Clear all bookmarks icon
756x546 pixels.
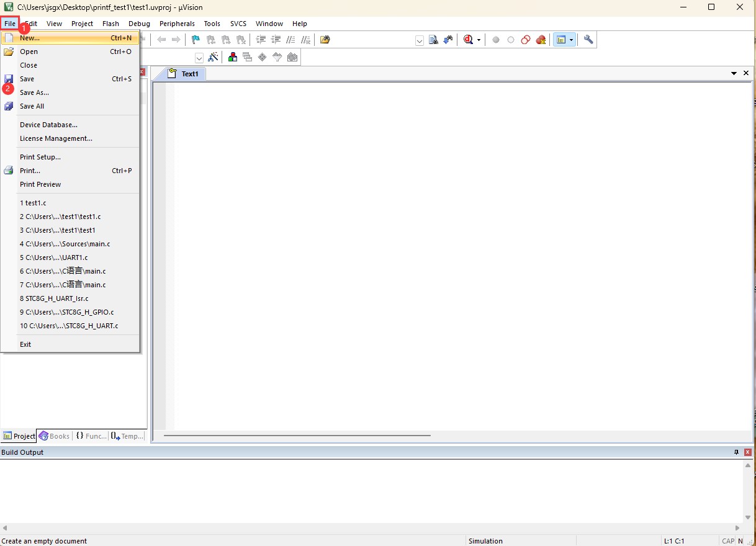(x=241, y=40)
